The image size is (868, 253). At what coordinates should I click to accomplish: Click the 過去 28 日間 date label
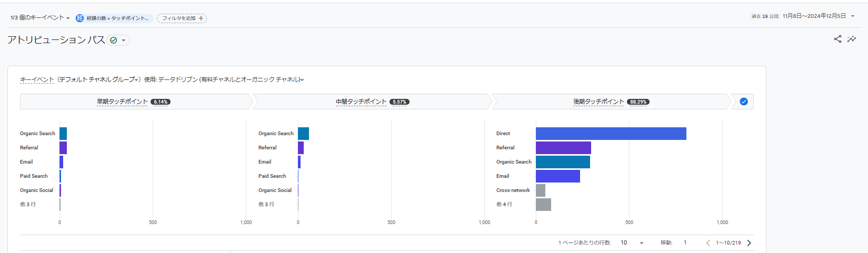tap(765, 16)
